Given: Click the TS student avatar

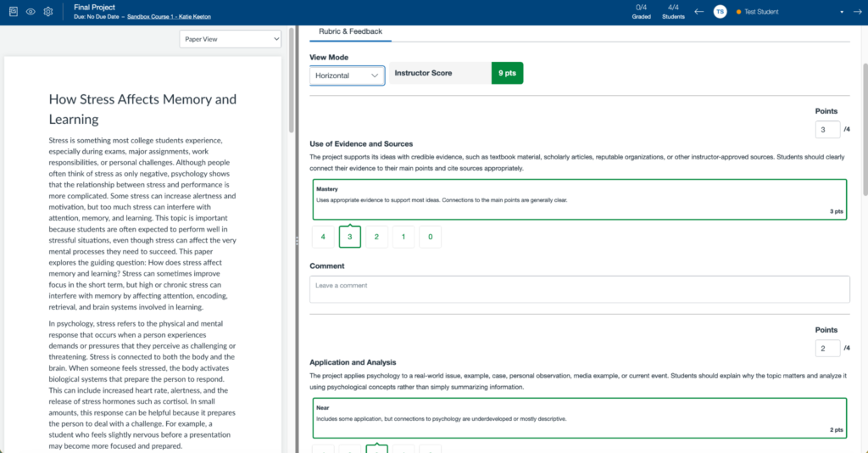Looking at the screenshot, I should [720, 12].
